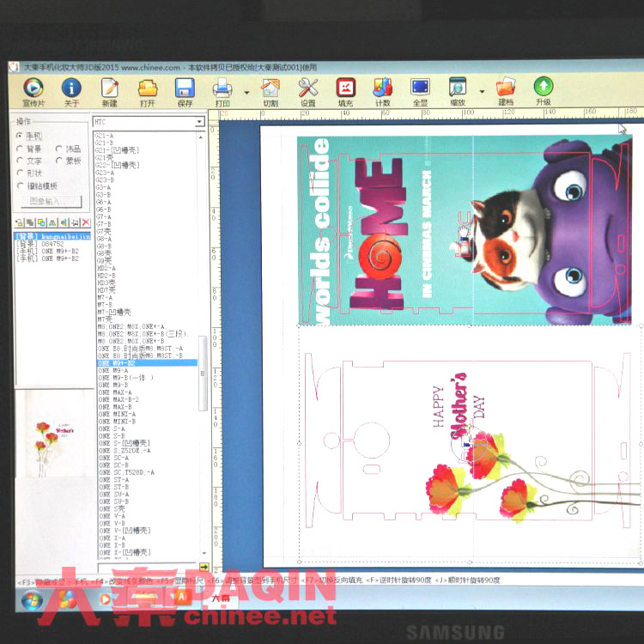644x644 pixels.
Task: Select the 文字 radio option
Action: 28,161
